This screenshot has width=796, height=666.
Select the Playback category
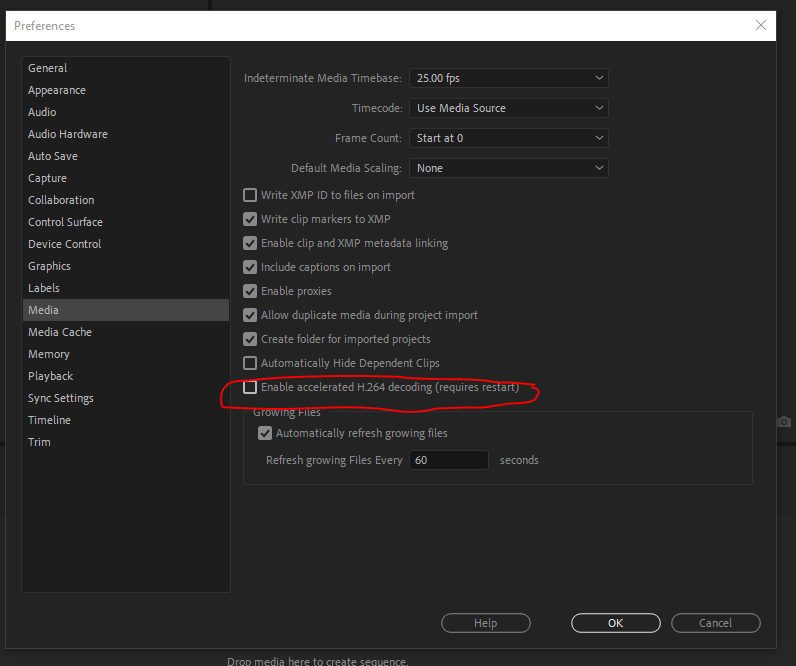(126, 376)
